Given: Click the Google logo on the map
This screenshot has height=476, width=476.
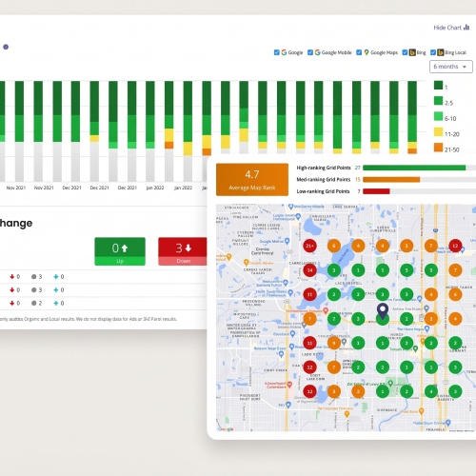Looking at the screenshot, I should click(226, 429).
